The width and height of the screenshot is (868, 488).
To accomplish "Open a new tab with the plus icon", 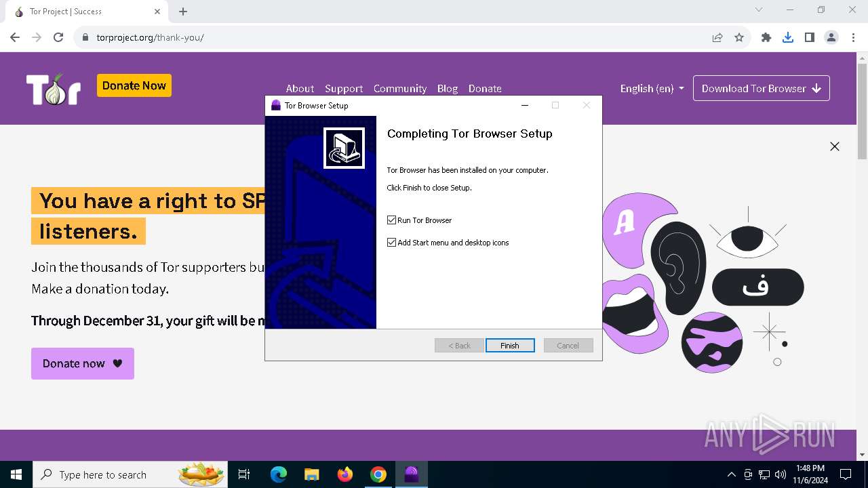I will point(183,12).
